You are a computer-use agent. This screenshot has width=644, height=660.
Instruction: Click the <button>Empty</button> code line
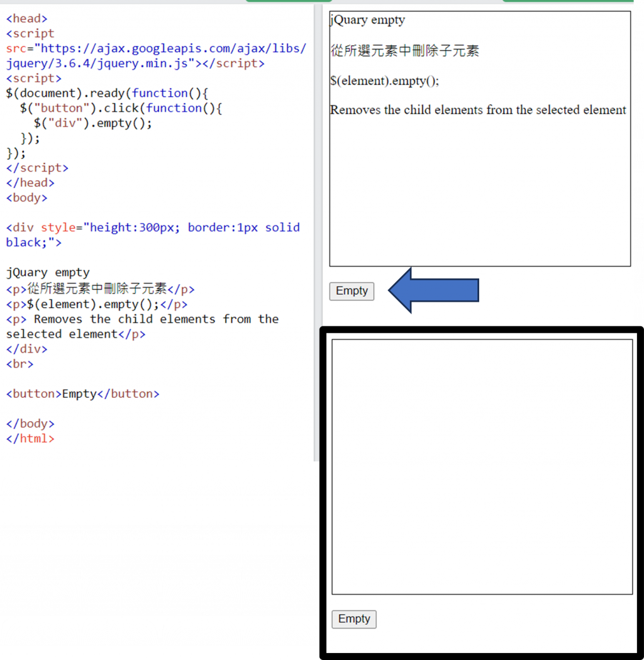click(x=82, y=394)
